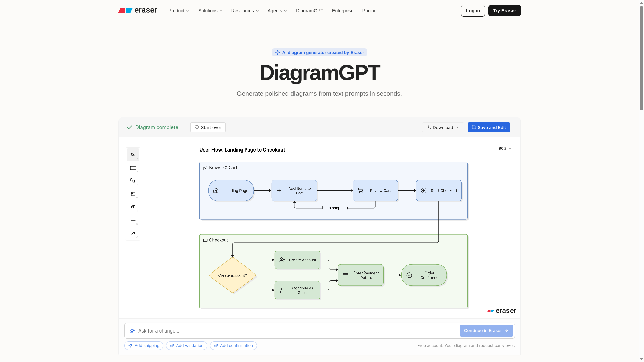Open the Resources dropdown
This screenshot has height=362, width=644.
tap(245, 11)
